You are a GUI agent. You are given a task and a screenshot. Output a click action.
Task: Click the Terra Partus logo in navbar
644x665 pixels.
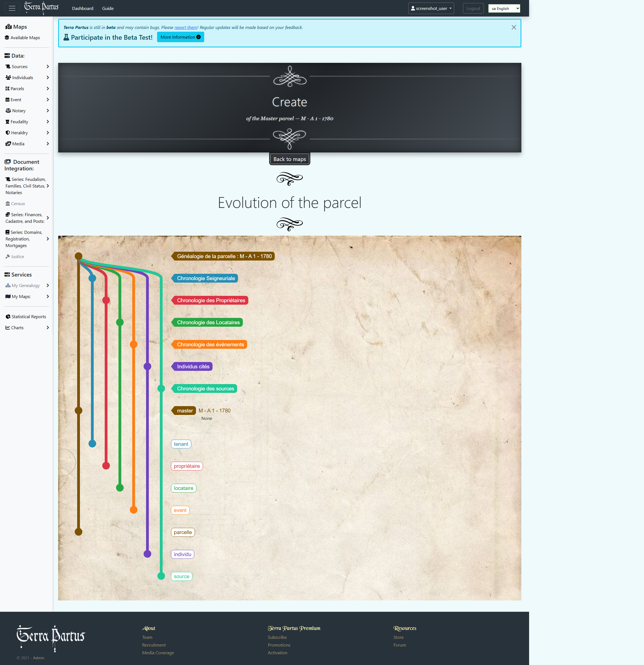click(x=41, y=8)
